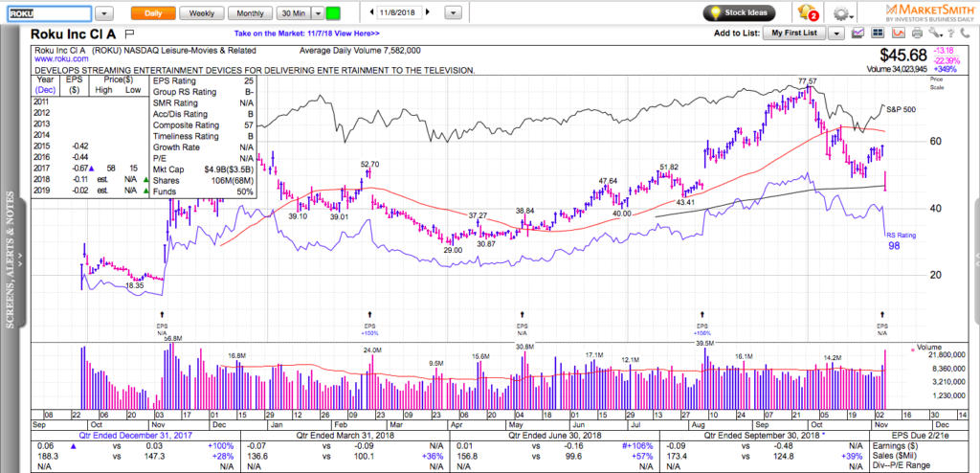Open the settings gear menu
The image size is (980, 473).
click(842, 12)
